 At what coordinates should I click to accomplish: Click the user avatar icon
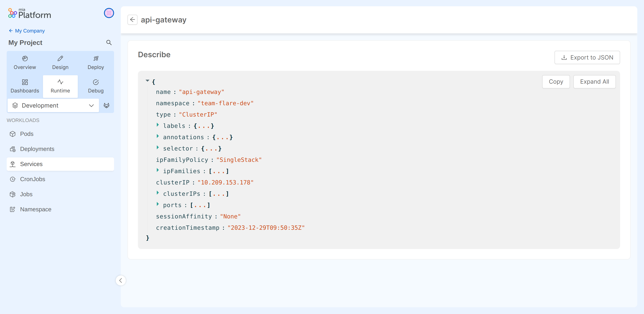[x=109, y=13]
